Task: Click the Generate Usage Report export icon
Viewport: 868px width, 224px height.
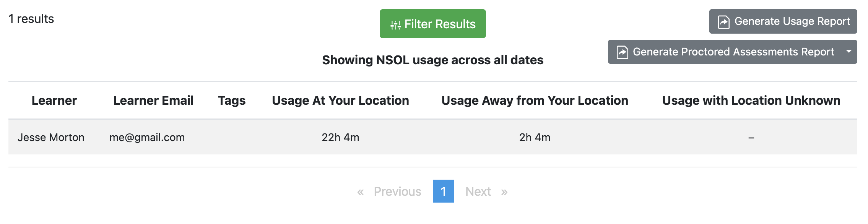Action: pos(723,22)
